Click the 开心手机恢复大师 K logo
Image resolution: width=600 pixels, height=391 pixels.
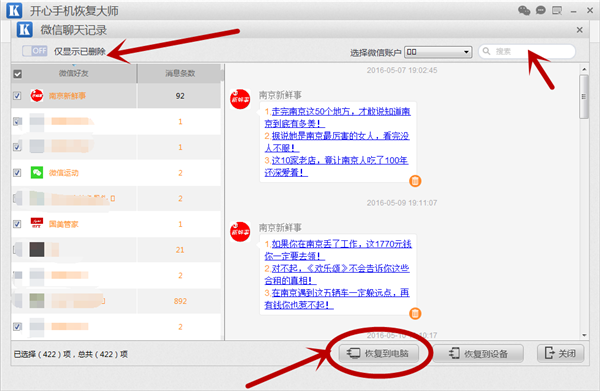click(14, 10)
